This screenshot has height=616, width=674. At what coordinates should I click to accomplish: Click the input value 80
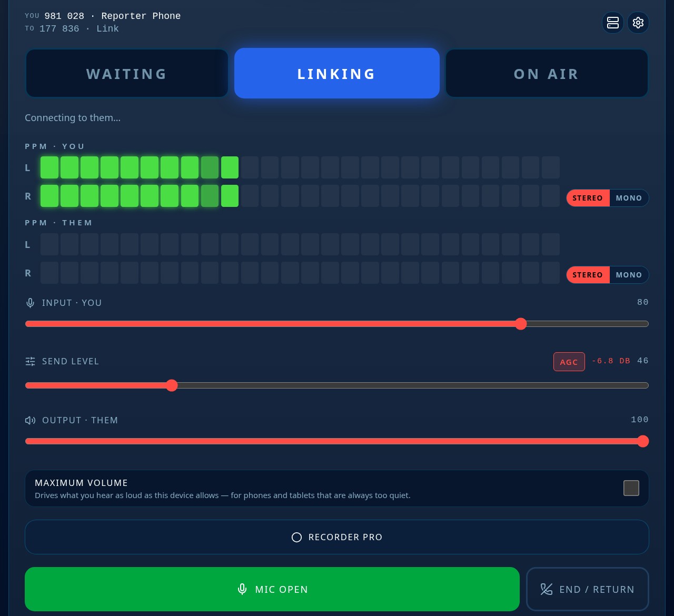click(643, 302)
